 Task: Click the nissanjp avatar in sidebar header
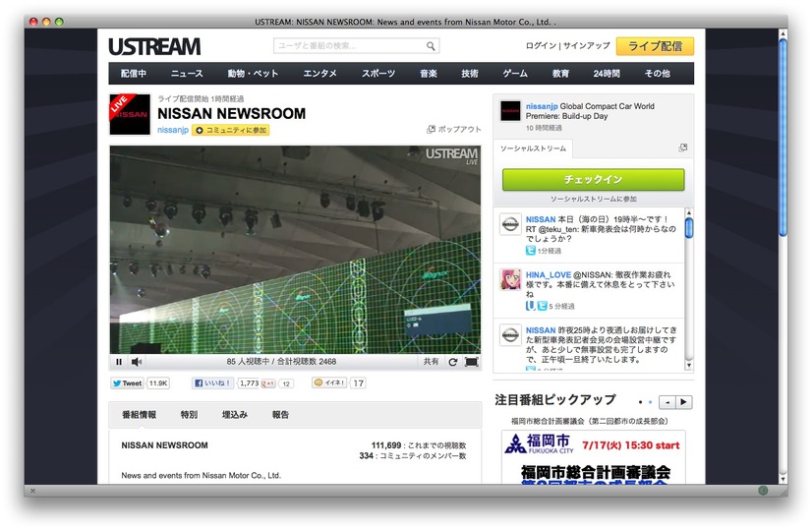510,111
